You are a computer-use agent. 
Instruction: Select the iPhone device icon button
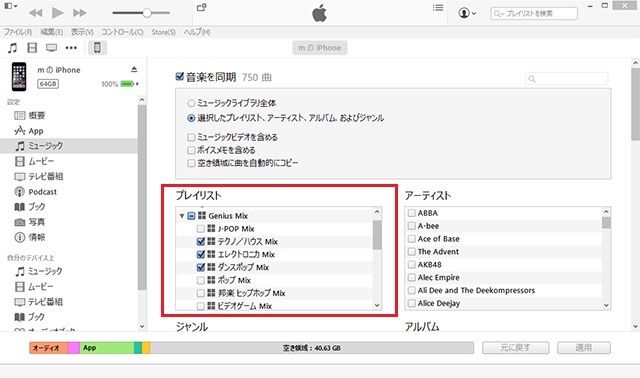point(98,48)
